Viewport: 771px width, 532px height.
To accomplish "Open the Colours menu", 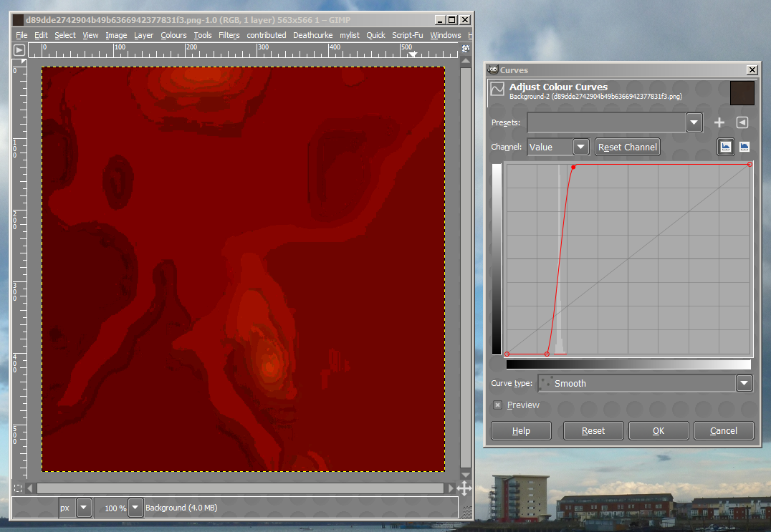I will coord(173,35).
